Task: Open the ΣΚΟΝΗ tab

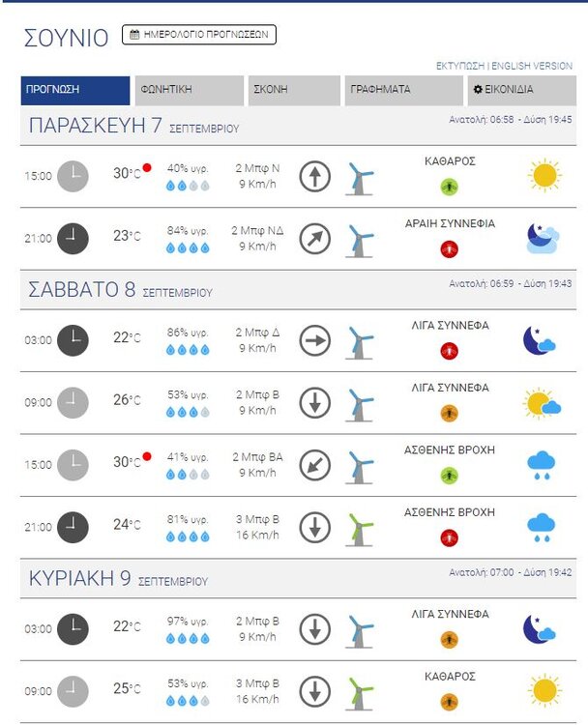Action: (x=293, y=90)
